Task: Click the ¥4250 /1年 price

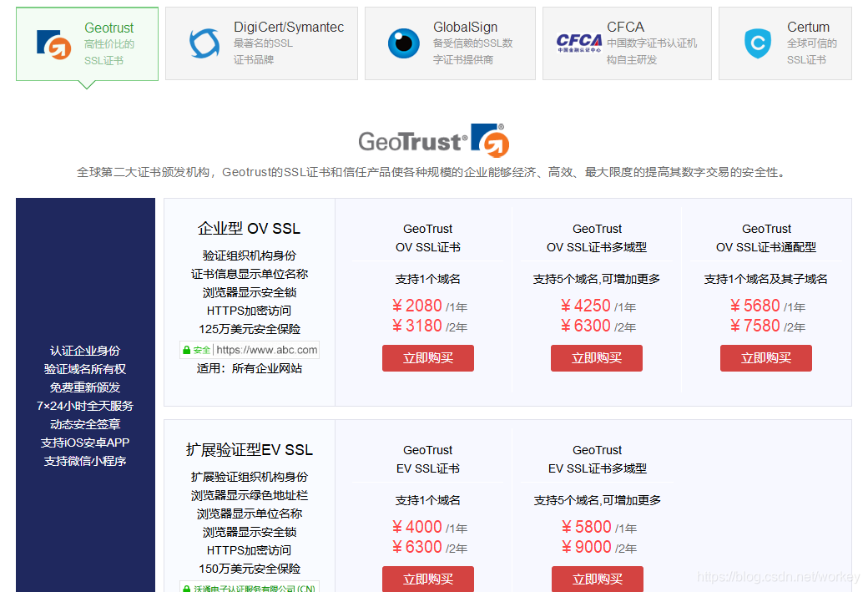Action: pos(598,306)
